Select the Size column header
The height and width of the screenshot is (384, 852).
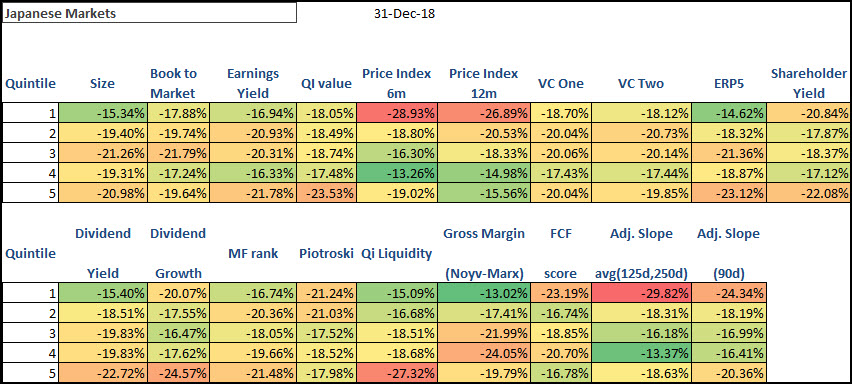point(103,84)
